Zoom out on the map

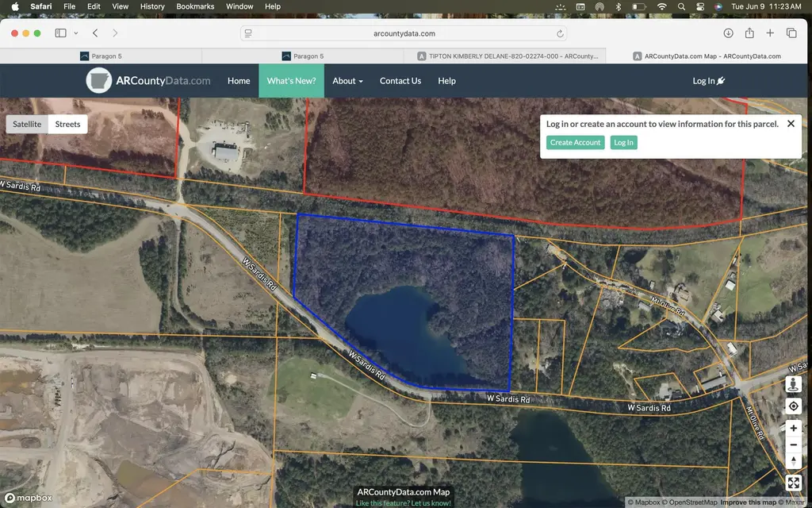793,445
